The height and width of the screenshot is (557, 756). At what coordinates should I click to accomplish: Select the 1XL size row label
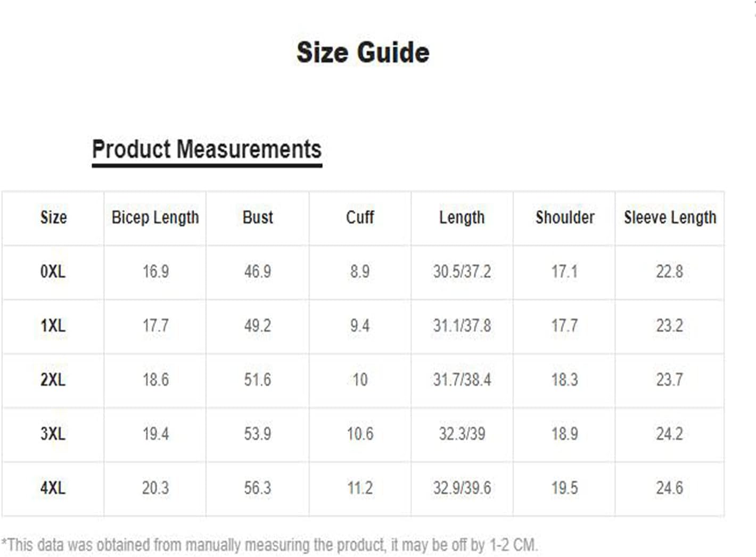click(53, 326)
